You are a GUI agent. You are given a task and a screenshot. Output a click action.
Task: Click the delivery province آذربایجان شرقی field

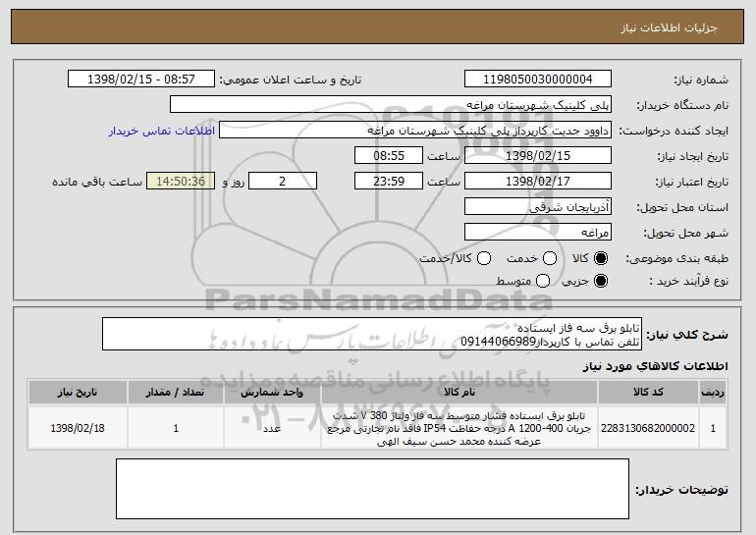537,206
